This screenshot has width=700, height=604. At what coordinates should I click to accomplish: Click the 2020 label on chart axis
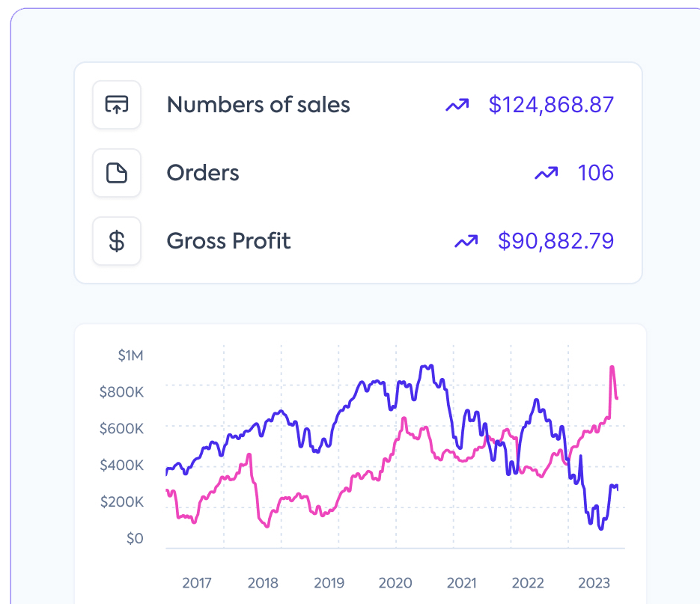(395, 583)
